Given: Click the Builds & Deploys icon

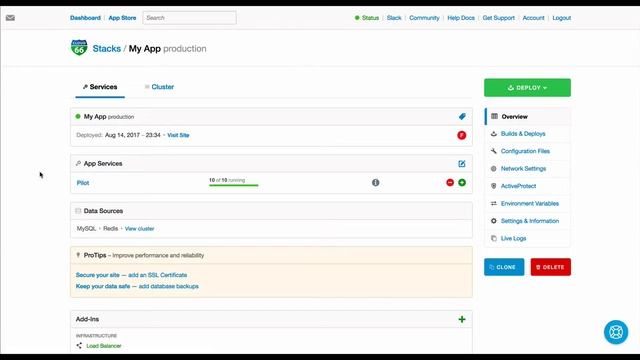Looking at the screenshot, I should tap(493, 133).
